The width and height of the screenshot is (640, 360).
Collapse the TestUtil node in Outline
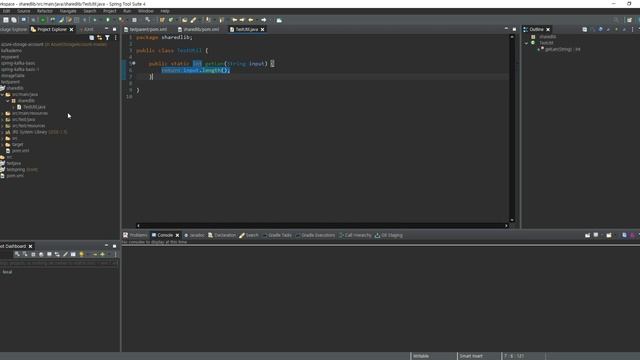click(527, 43)
